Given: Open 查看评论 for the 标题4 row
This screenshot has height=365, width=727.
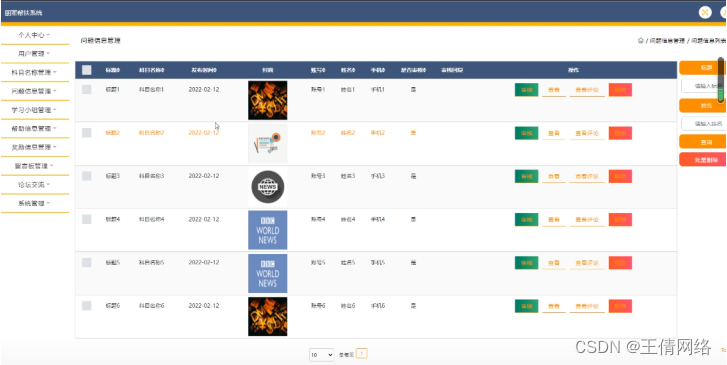Looking at the screenshot, I should tap(587, 219).
